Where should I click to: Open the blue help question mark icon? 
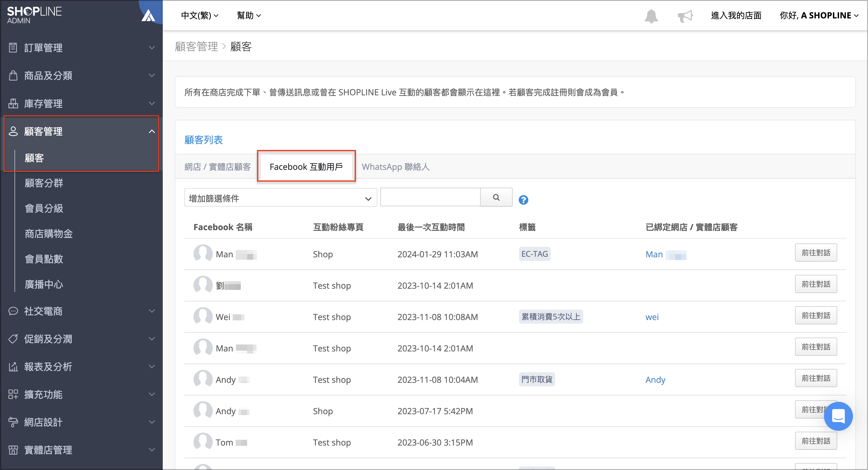tap(523, 200)
